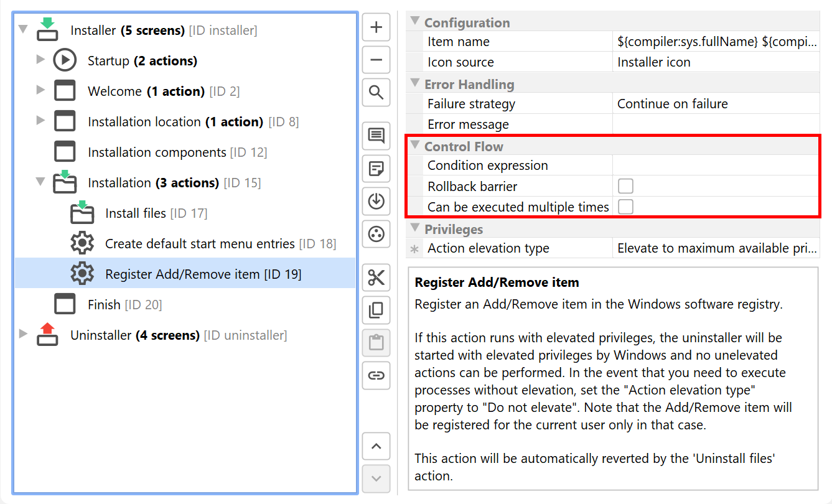Image resolution: width=832 pixels, height=504 pixels.
Task: Expand the Uninstaller tree node
Action: click(24, 334)
